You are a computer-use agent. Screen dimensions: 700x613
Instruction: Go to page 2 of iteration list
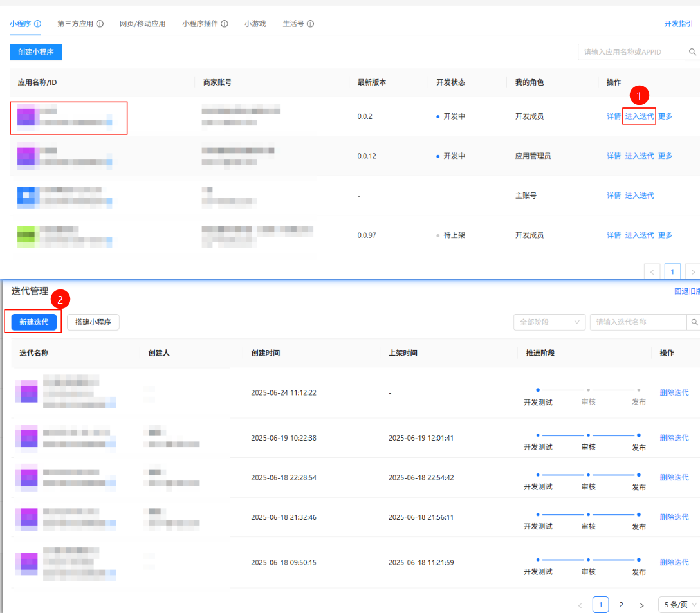click(x=621, y=605)
